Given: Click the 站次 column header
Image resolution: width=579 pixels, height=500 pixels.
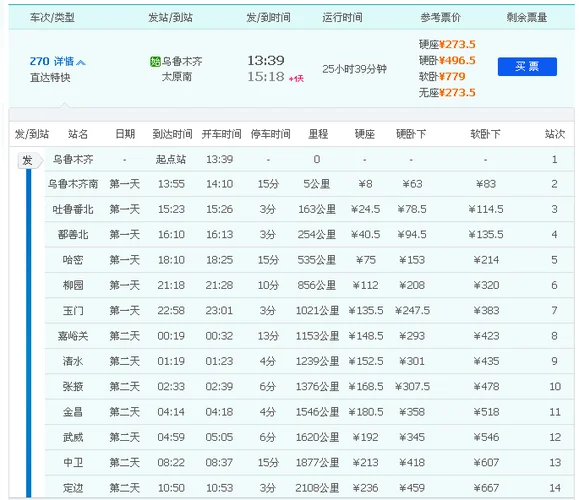Looking at the screenshot, I should pyautogui.click(x=555, y=134).
